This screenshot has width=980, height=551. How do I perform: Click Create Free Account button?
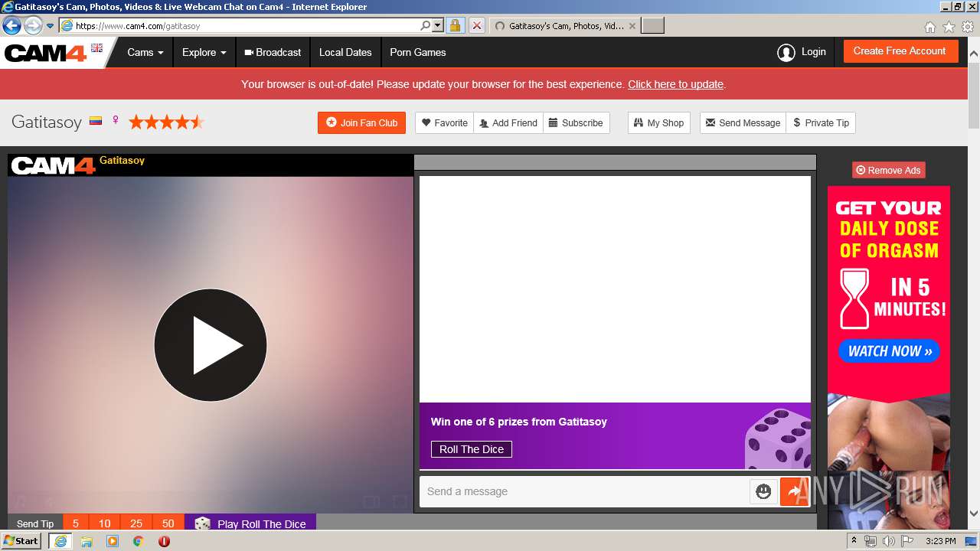tap(900, 51)
